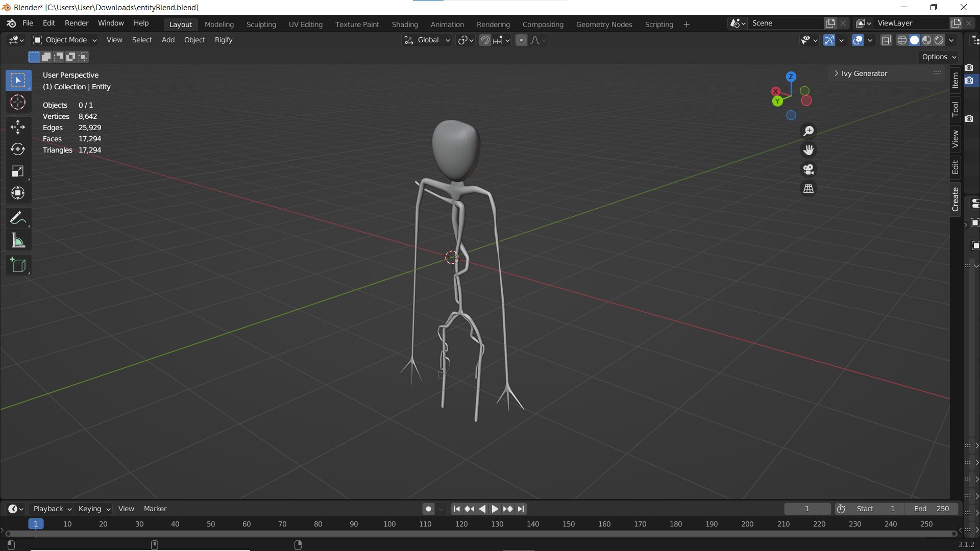The height and width of the screenshot is (551, 980).
Task: Click the Camera View icon in sidebar
Action: pyautogui.click(x=808, y=169)
